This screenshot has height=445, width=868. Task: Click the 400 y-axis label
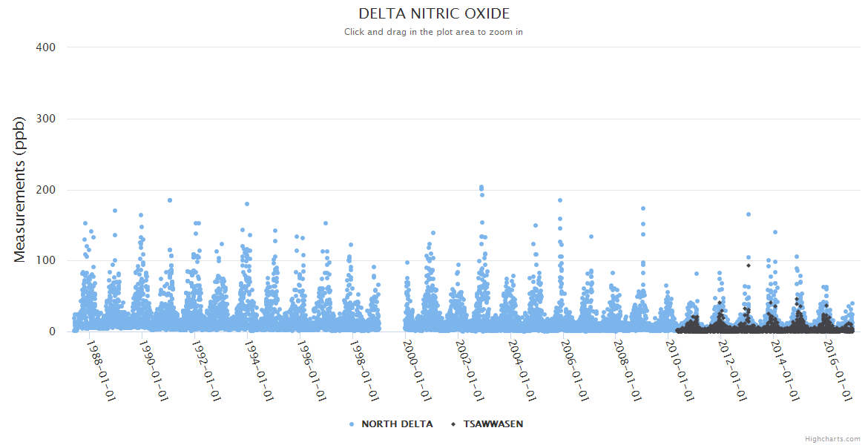click(x=46, y=47)
